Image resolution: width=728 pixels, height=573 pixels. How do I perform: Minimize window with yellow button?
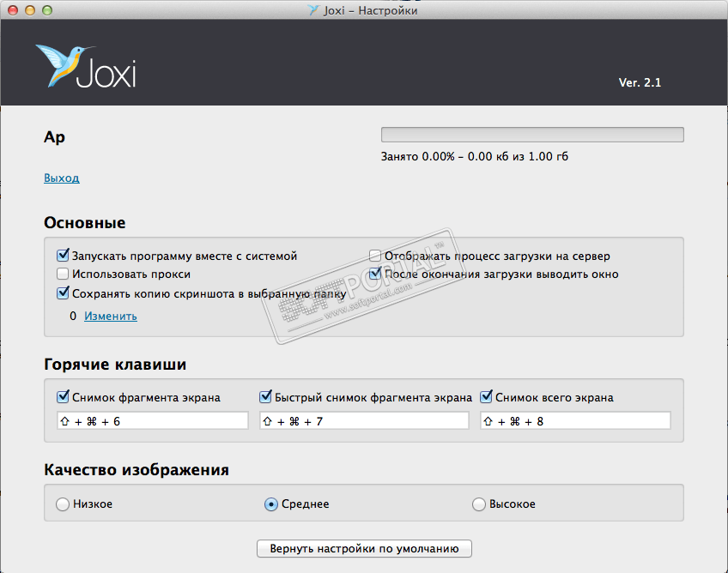point(30,10)
